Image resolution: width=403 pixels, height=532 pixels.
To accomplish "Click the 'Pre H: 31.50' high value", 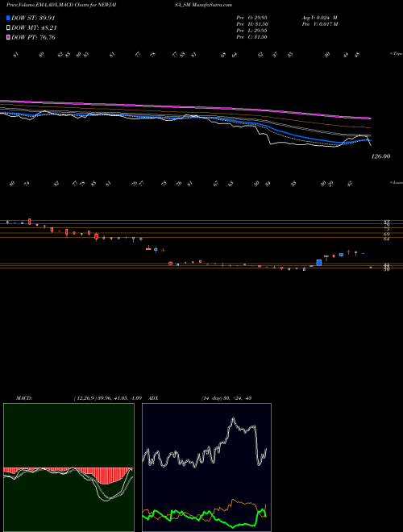I will tap(251, 24).
